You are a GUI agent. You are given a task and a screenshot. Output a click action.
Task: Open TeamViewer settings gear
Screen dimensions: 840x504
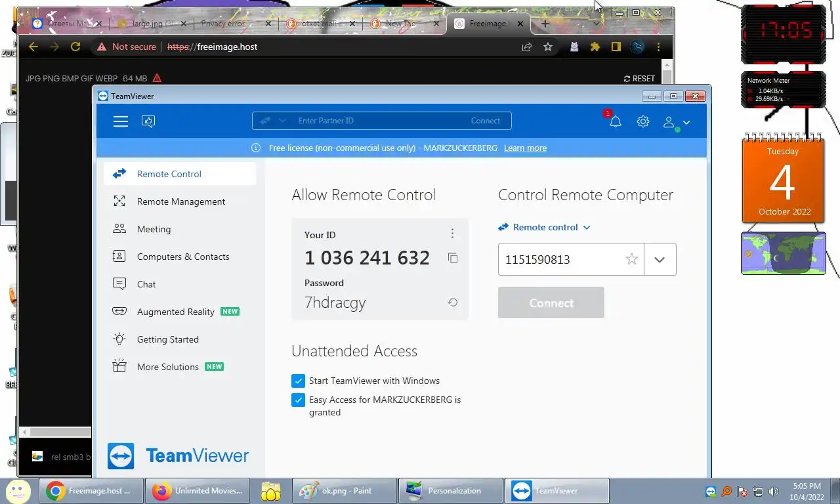click(643, 121)
